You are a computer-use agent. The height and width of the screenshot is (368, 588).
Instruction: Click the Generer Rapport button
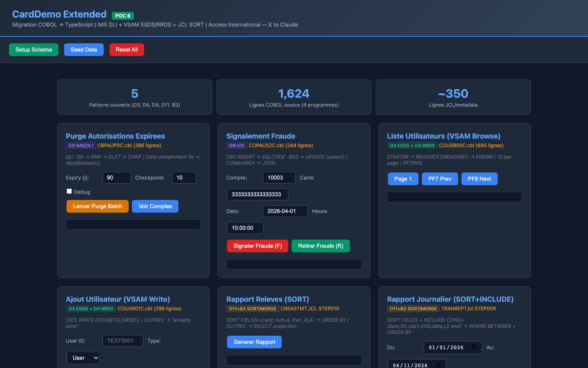coord(254,342)
